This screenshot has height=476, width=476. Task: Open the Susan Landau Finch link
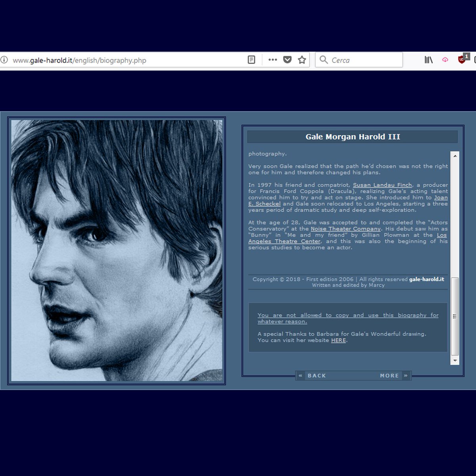pos(382,185)
